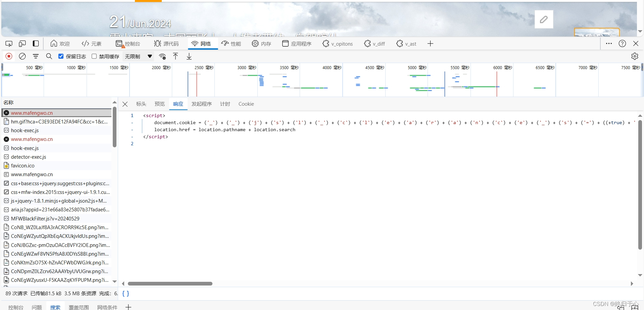This screenshot has height=310, width=644.
Task: Click the import HAR upload arrow
Action: pos(176,56)
